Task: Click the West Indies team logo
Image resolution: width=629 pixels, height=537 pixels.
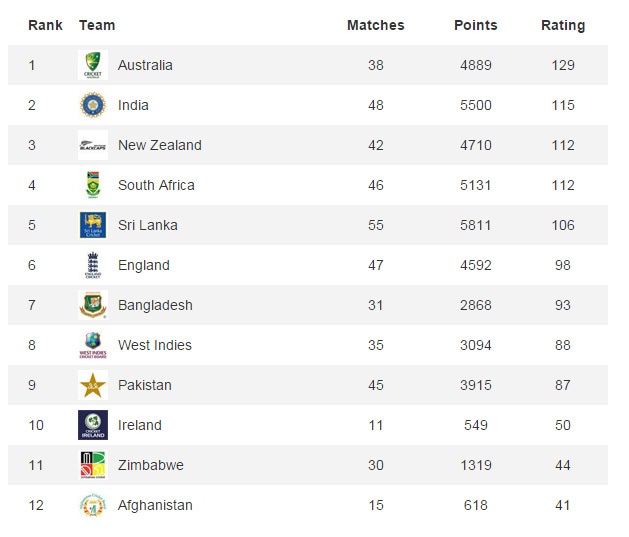Action: tap(93, 345)
